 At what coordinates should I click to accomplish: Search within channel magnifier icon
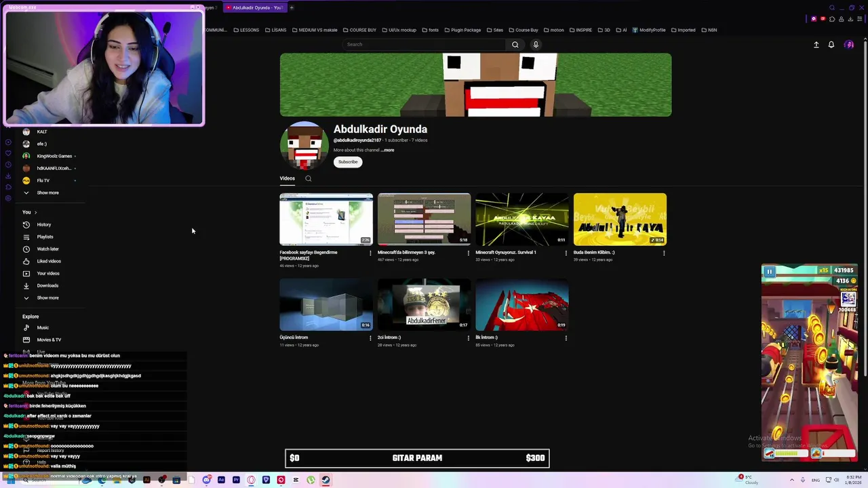click(308, 178)
